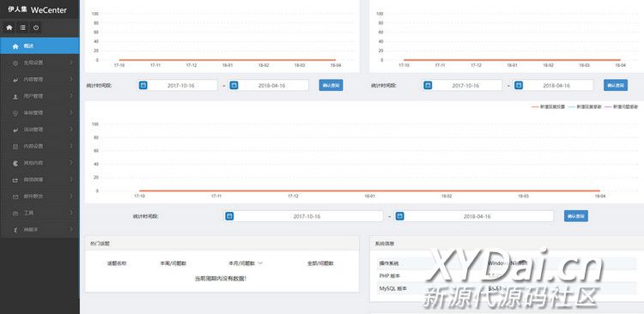Click the blue query button under bottom chart
The width and height of the screenshot is (644, 314).
576,216
